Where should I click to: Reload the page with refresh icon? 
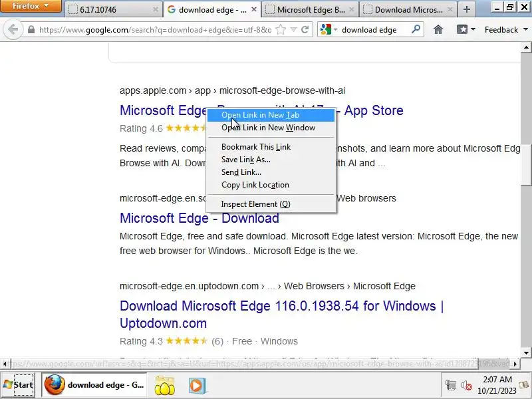point(305,30)
